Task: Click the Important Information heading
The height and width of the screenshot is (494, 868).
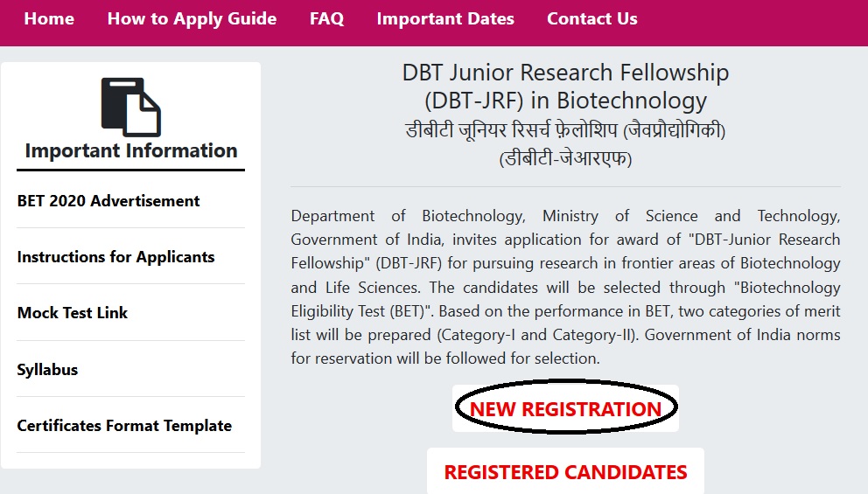Action: pyautogui.click(x=131, y=150)
